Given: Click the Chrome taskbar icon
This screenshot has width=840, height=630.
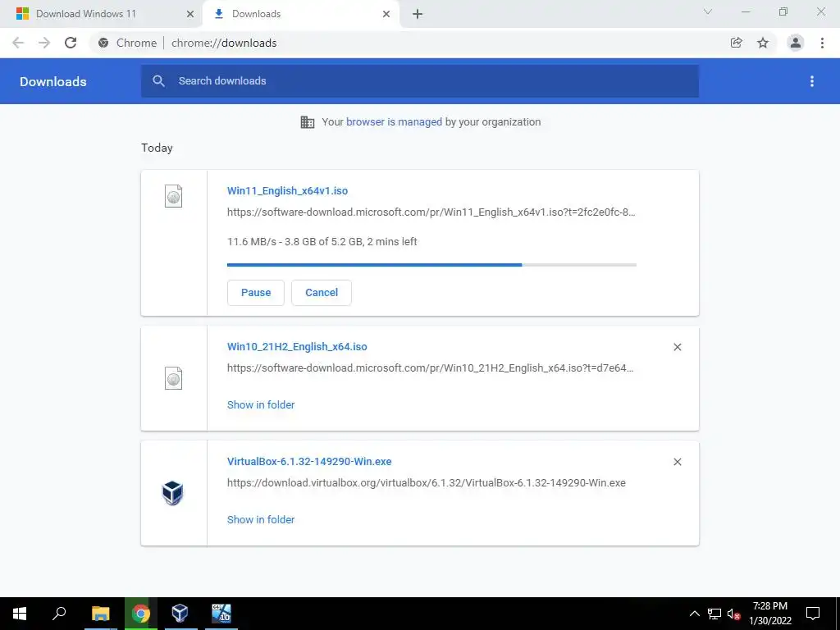Looking at the screenshot, I should (x=141, y=614).
